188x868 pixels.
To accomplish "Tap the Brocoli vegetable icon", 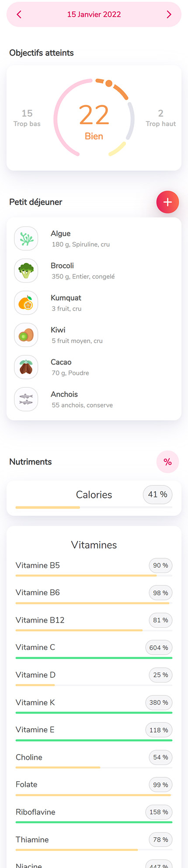I will pos(26,271).
